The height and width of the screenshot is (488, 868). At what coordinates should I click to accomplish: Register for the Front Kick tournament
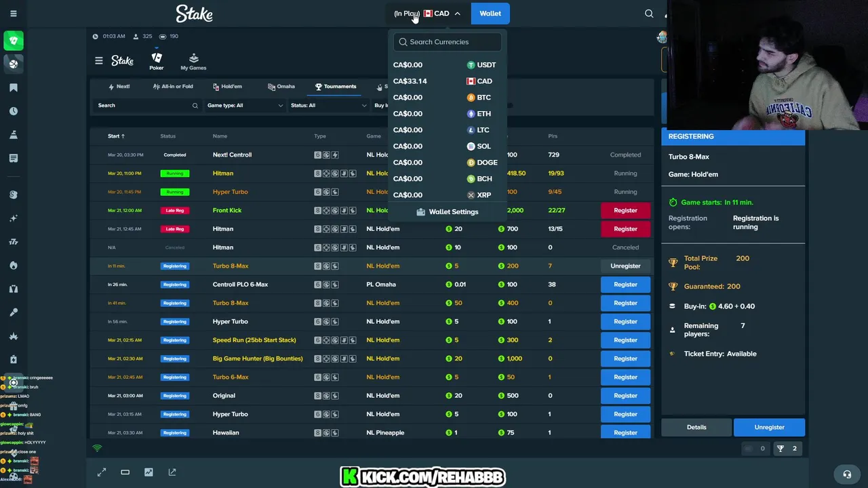pos(625,210)
